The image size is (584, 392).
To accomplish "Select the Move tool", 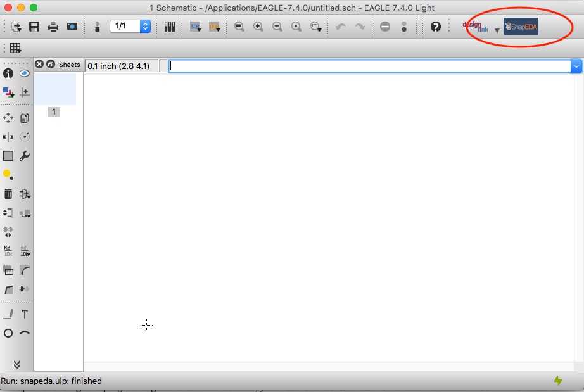I will (x=8, y=118).
